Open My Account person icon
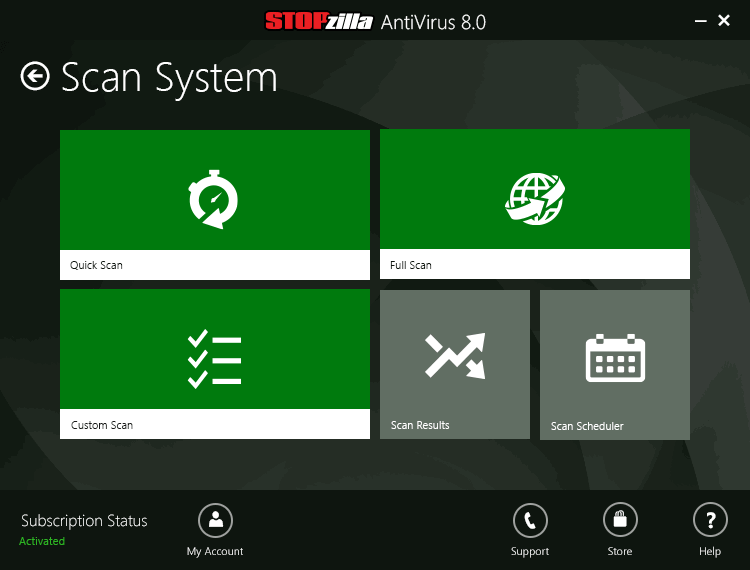Image resolution: width=750 pixels, height=570 pixels. tap(215, 520)
